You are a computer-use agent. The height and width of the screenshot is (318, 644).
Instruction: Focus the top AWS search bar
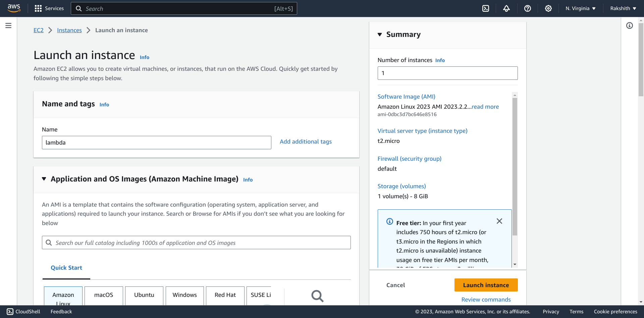(184, 8)
